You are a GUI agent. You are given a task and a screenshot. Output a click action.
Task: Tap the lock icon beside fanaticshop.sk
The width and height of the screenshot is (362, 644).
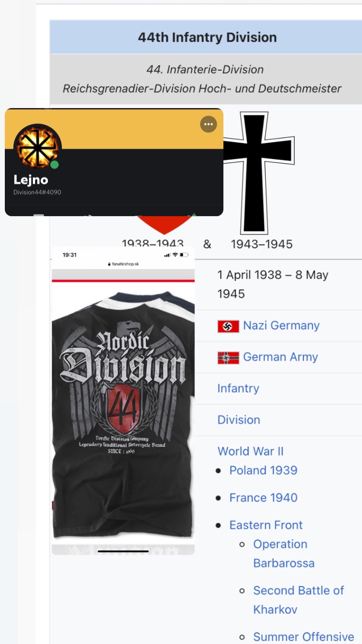click(109, 264)
